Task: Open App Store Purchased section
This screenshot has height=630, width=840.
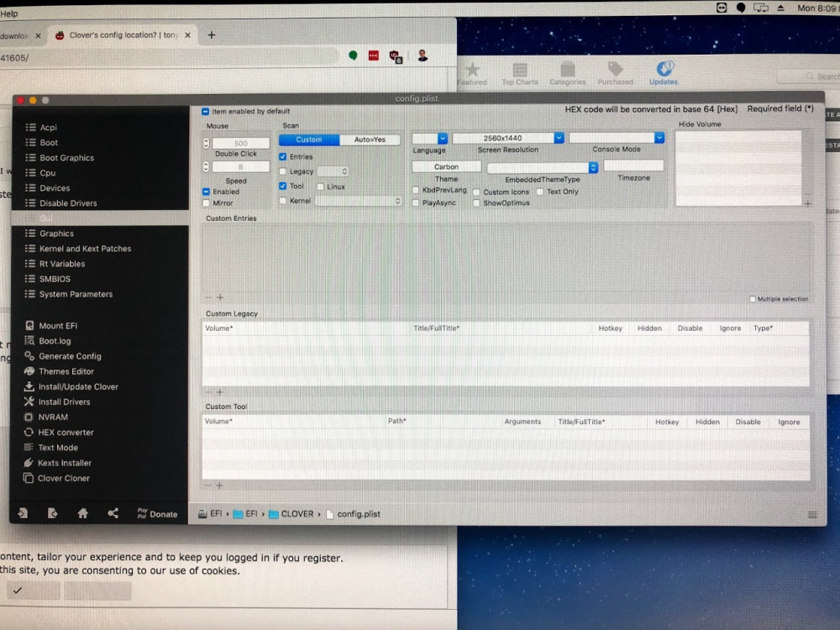Action: tap(616, 74)
